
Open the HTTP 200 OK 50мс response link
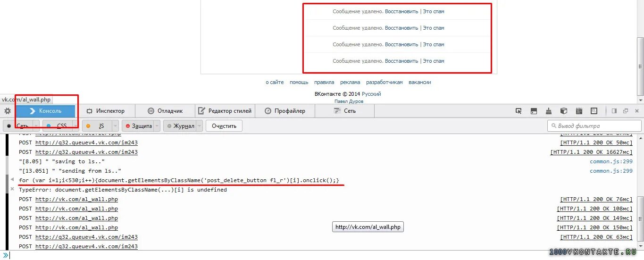point(596,143)
